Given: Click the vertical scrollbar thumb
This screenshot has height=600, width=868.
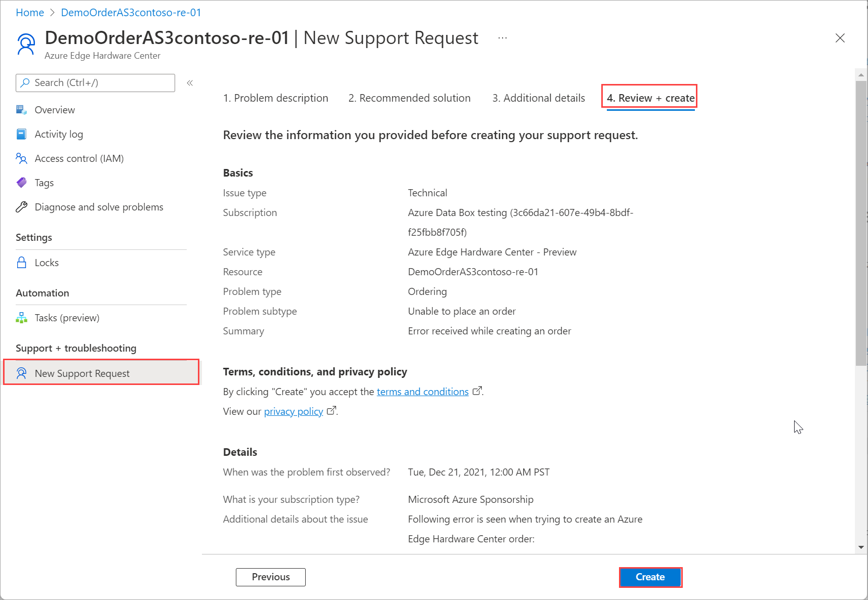Looking at the screenshot, I should (861, 223).
